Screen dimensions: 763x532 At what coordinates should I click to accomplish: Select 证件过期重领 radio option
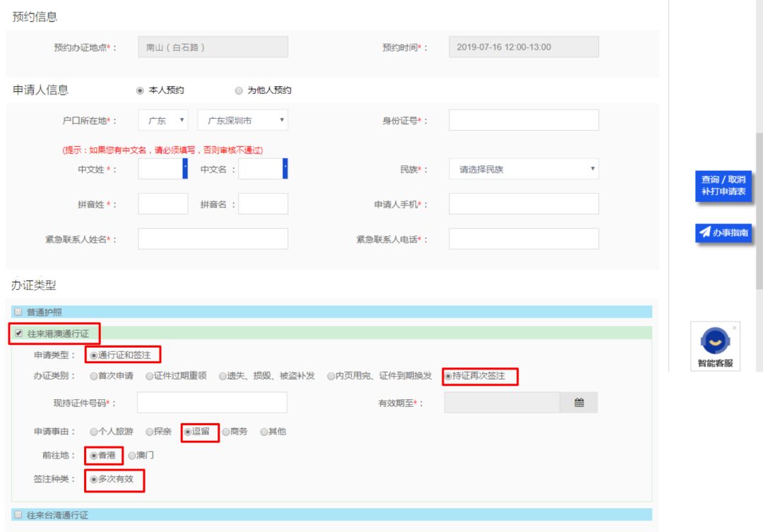tap(149, 377)
